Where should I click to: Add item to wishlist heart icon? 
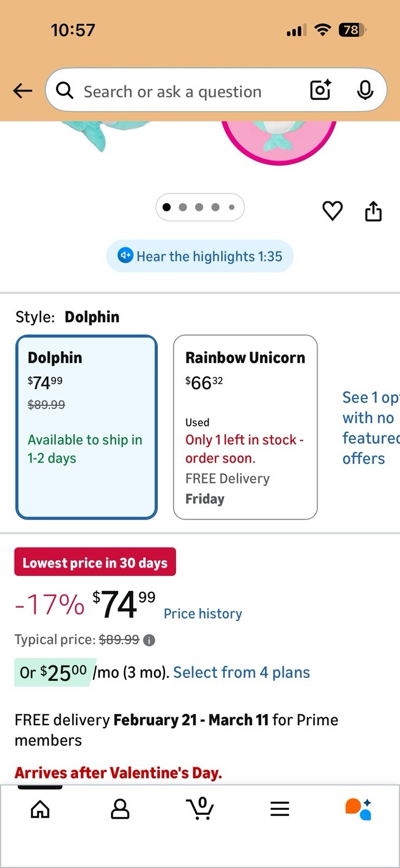click(x=332, y=210)
